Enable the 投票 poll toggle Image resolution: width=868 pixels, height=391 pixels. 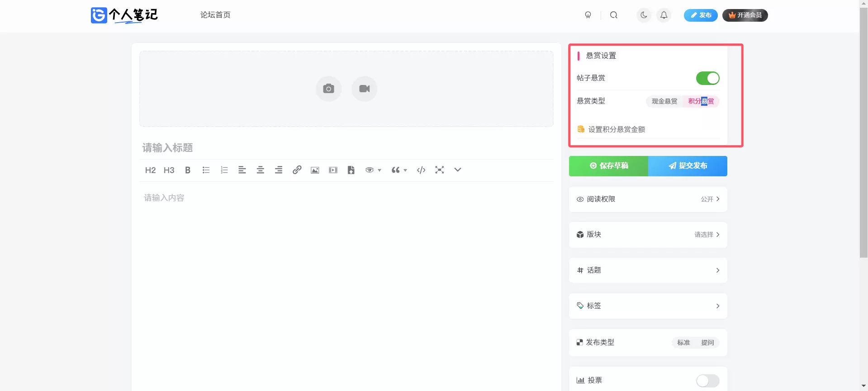[x=707, y=381]
